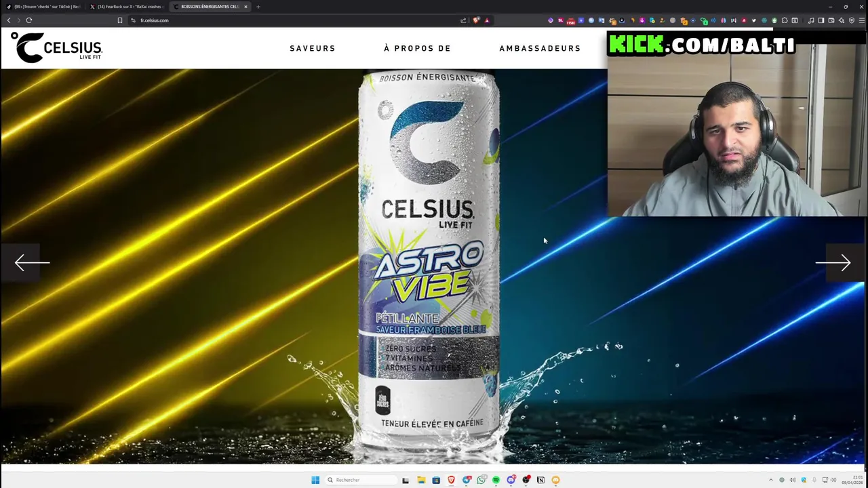
Task: Click the taskbar clock showing 21:01
Action: [x=852, y=480]
